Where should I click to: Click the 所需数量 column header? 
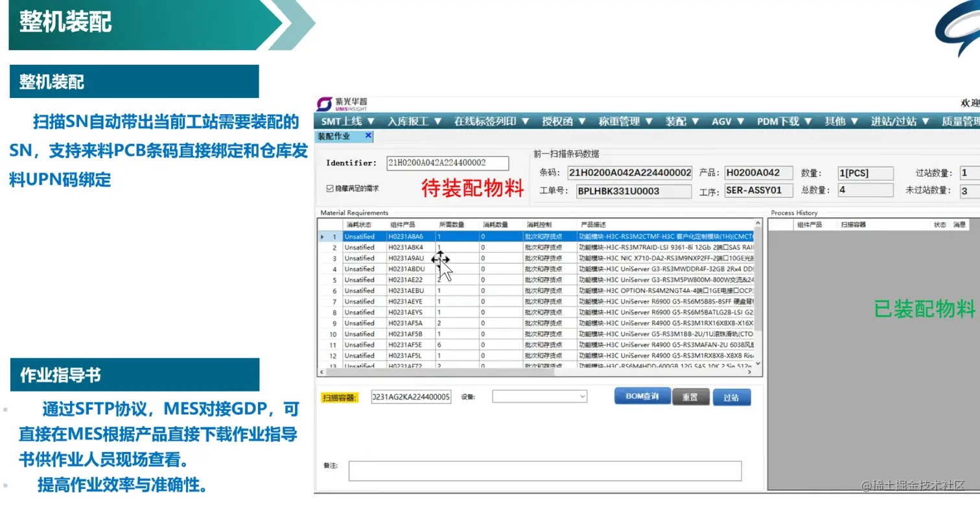[457, 225]
